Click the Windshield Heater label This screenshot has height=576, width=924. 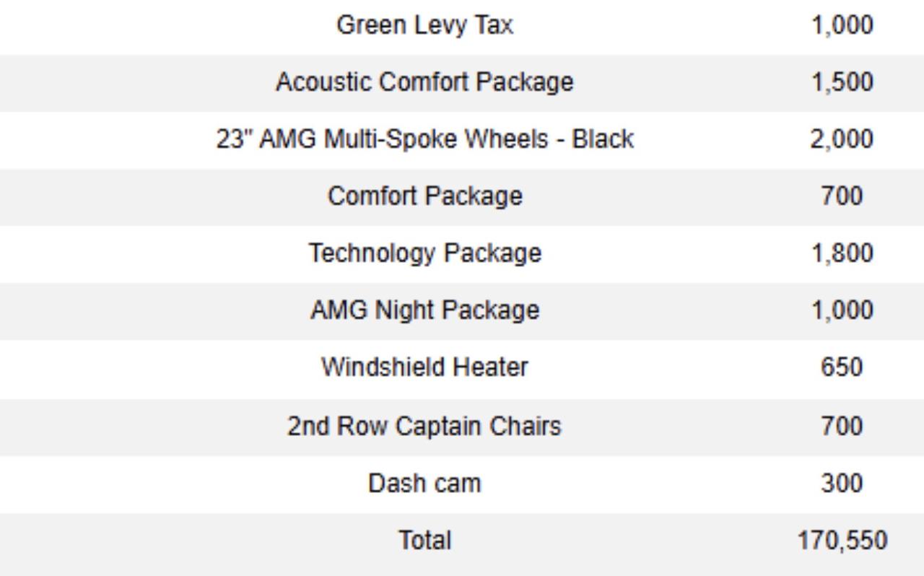point(424,367)
